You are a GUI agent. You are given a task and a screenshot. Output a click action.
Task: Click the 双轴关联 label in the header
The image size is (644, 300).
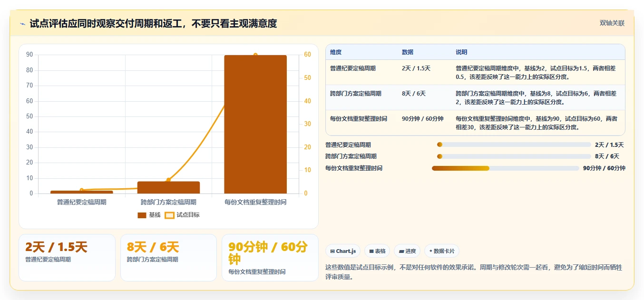(x=612, y=23)
